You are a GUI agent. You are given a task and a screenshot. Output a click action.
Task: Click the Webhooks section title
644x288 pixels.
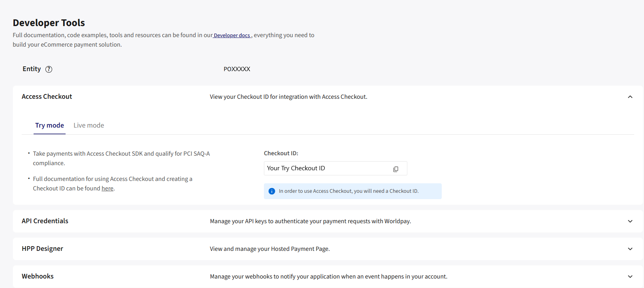point(38,276)
